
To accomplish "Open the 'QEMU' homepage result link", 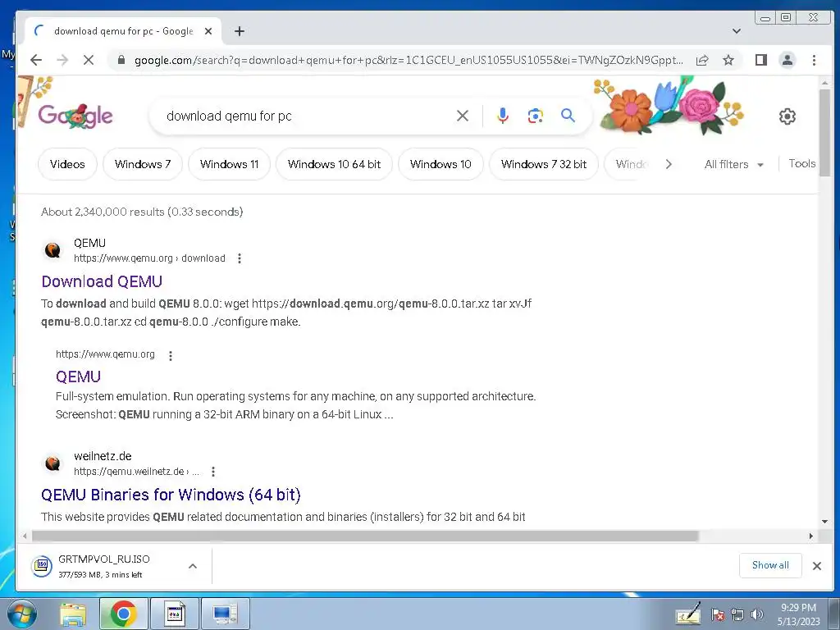I will pyautogui.click(x=78, y=377).
